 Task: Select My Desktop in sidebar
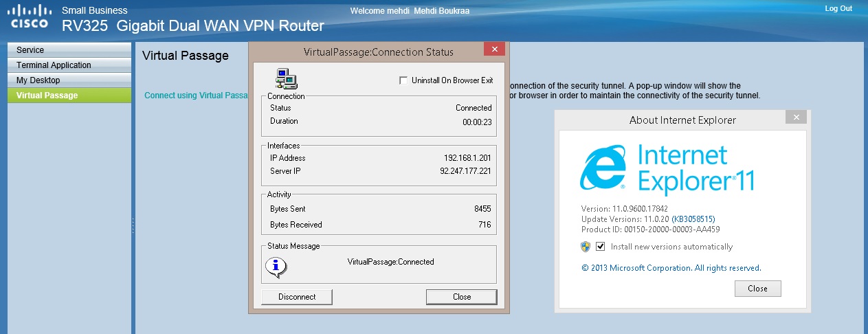pos(69,80)
